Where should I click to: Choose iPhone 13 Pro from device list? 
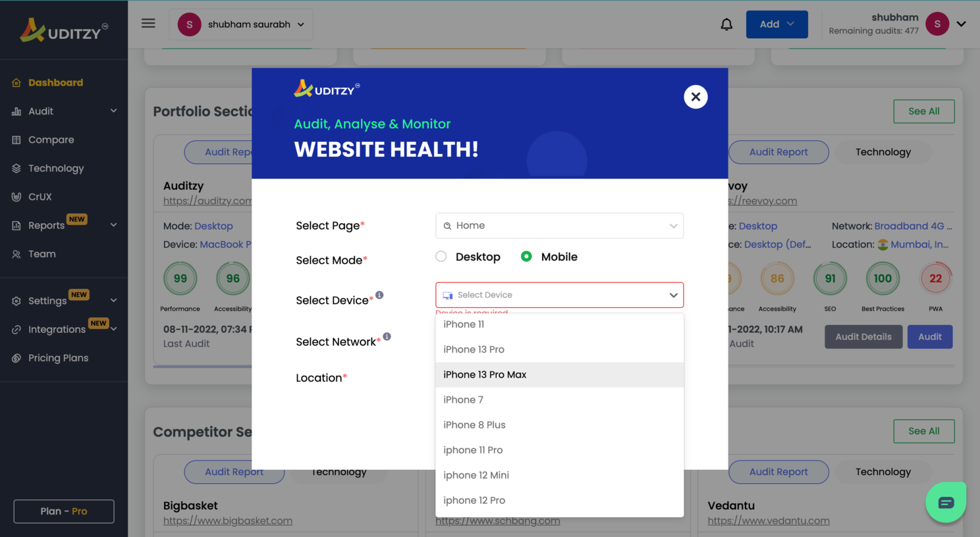point(560,349)
